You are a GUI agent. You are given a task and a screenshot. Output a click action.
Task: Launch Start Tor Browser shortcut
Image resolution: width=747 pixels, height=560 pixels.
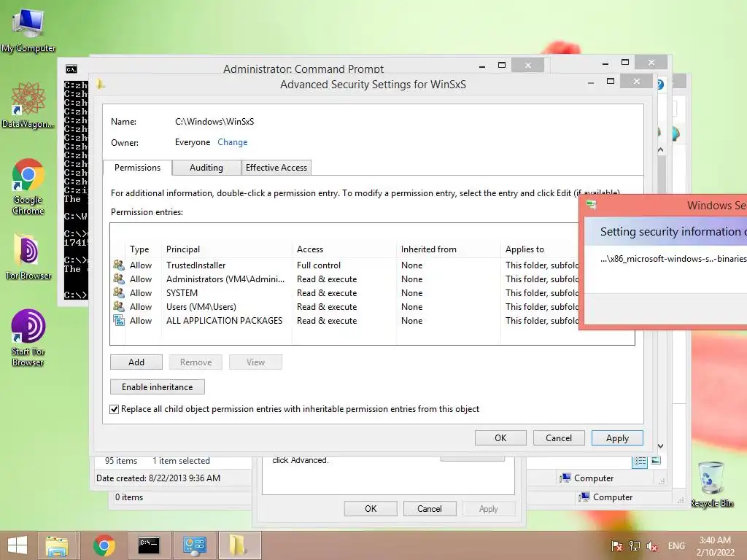28,338
